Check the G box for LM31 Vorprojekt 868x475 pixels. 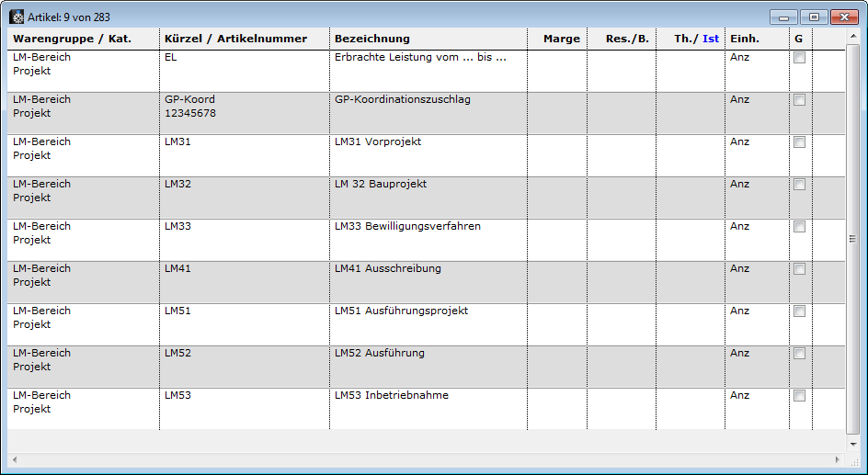tap(799, 142)
